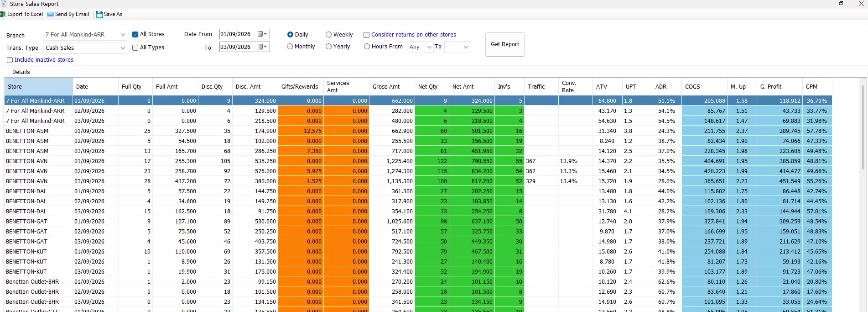The width and height of the screenshot is (868, 312).
Task: Check Include inactive stores
Action: (10, 60)
